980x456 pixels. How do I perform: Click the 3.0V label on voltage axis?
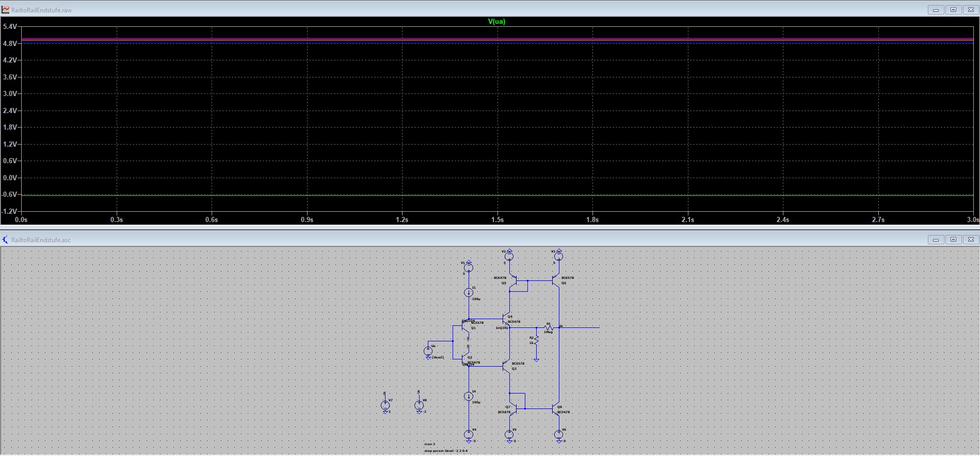coord(10,93)
